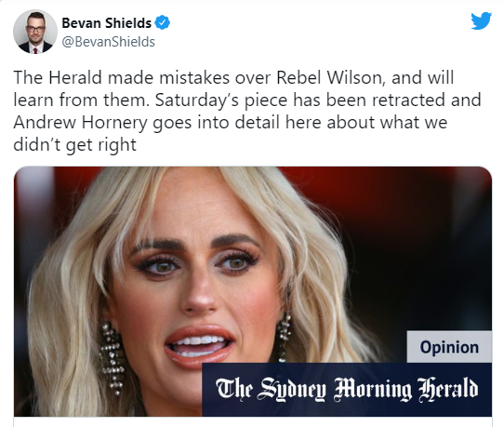Click the blue verified badge
This screenshot has height=427, width=504.
coord(163,22)
